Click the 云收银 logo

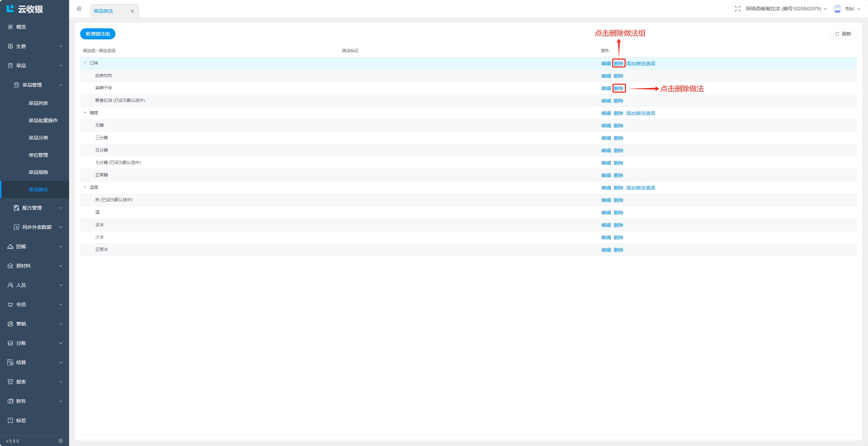(x=24, y=9)
